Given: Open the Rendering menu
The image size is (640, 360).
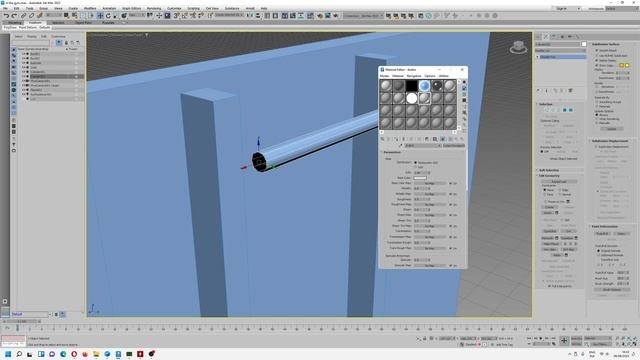Looking at the screenshot, I should coord(153,8).
